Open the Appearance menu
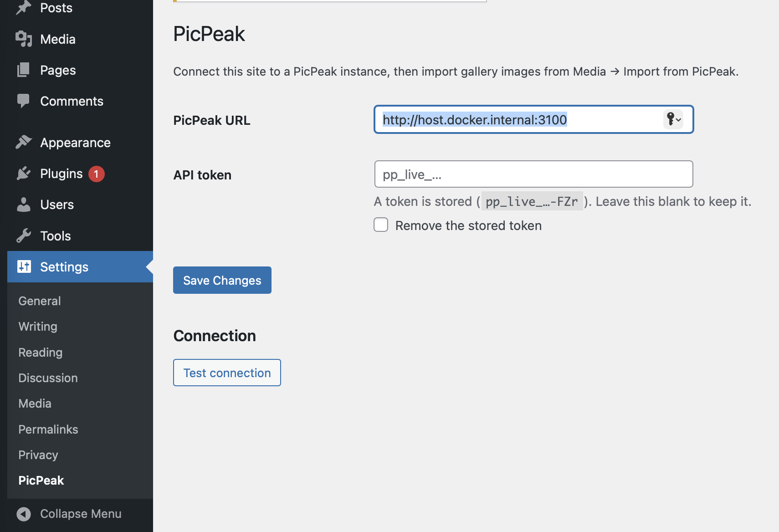779x532 pixels. click(x=80, y=143)
